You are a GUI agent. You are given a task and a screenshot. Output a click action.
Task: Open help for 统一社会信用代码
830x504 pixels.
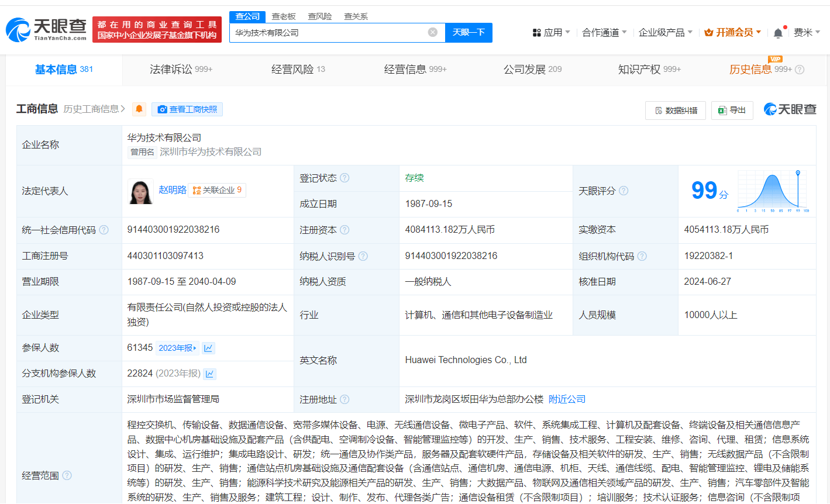pyautogui.click(x=104, y=230)
